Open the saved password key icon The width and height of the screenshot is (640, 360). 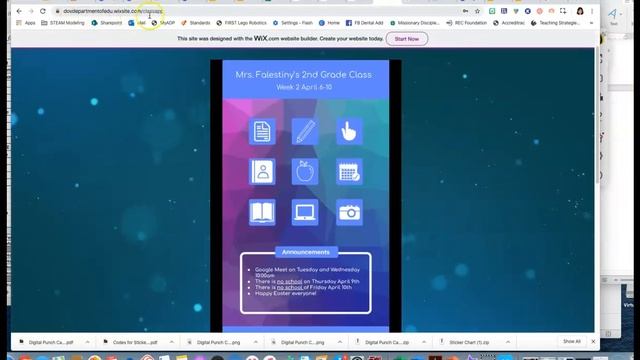[465, 11]
